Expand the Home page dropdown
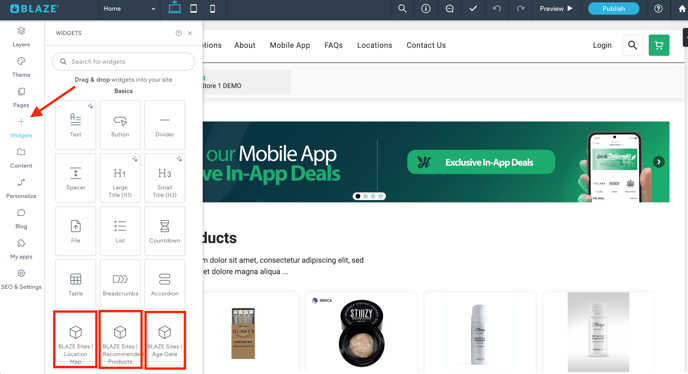This screenshot has height=374, width=688. pyautogui.click(x=129, y=9)
